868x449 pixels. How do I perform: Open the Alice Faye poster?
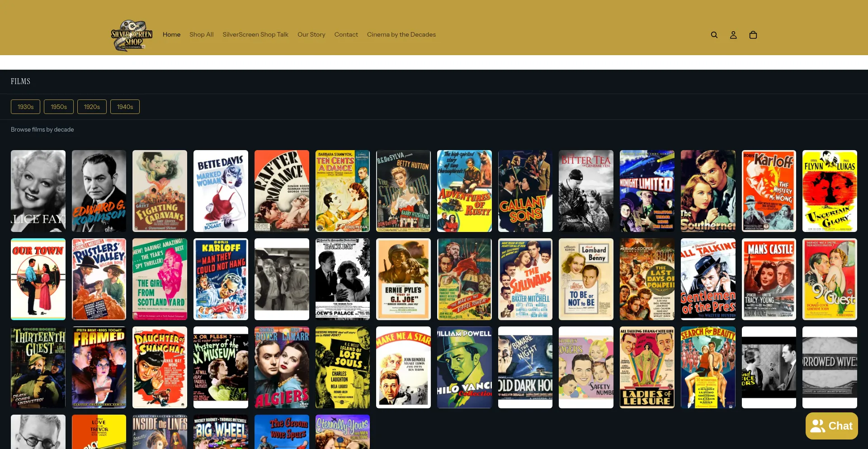pos(38,191)
